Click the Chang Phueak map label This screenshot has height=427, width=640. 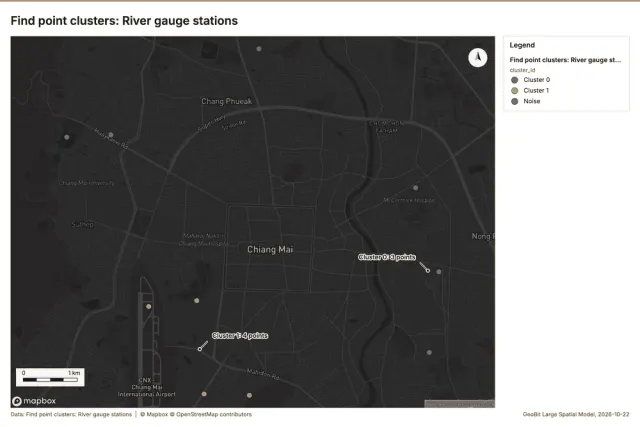(x=227, y=101)
